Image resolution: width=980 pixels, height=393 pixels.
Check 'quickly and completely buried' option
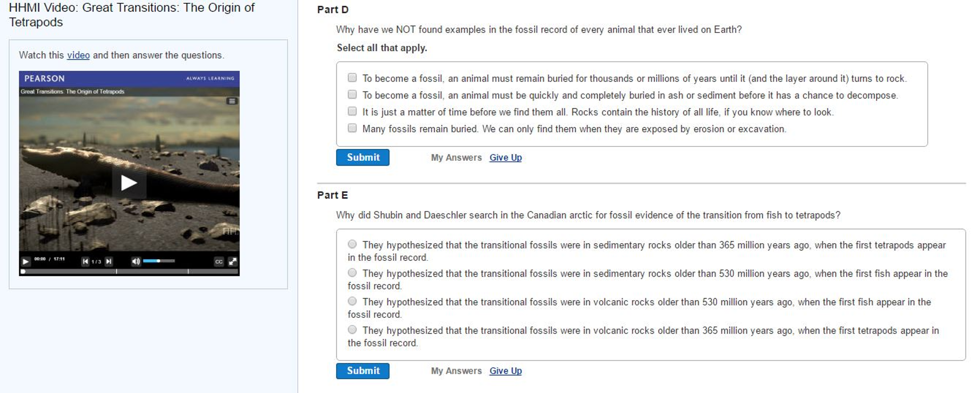(352, 94)
